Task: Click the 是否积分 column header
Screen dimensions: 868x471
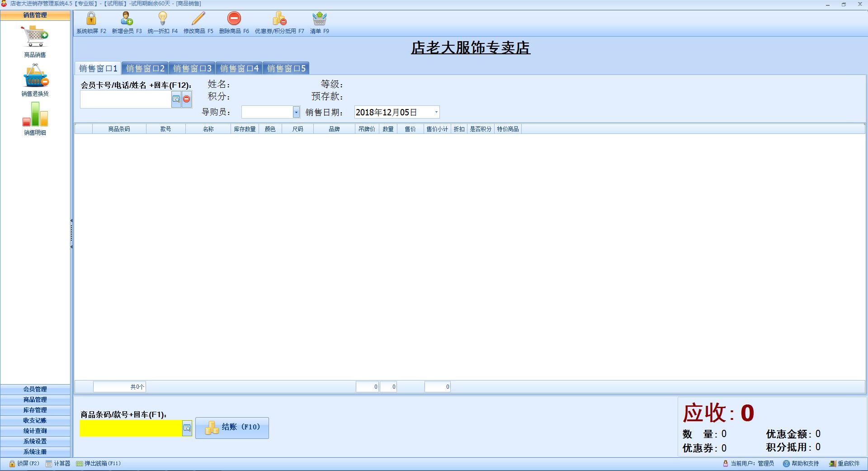Action: (x=481, y=129)
